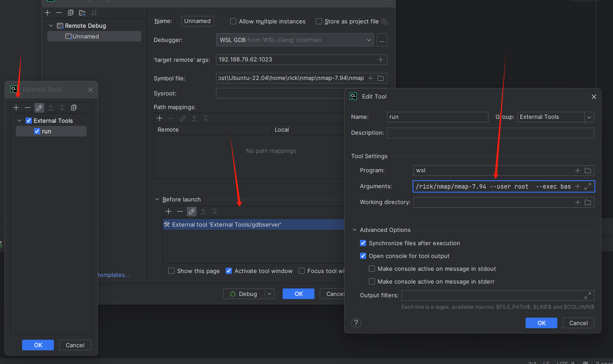Focus the Name field containing Unnamed
The image size is (613, 364).
coord(198,21)
